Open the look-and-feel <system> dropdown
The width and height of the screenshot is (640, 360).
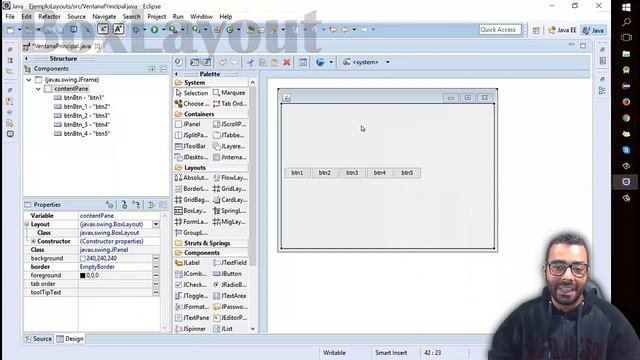pyautogui.click(x=388, y=62)
